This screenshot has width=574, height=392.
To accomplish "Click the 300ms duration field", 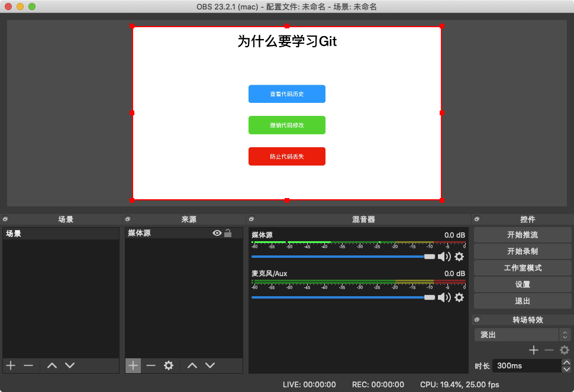I will 527,365.
